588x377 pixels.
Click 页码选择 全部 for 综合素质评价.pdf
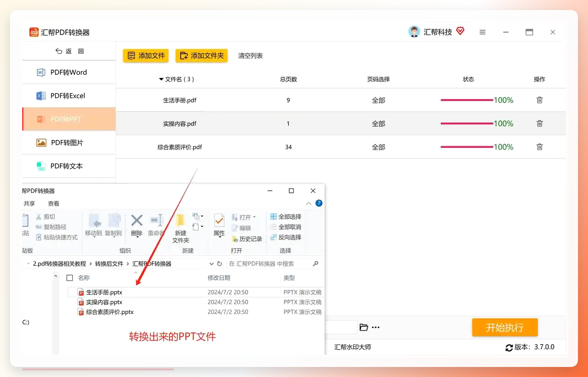[378, 147]
